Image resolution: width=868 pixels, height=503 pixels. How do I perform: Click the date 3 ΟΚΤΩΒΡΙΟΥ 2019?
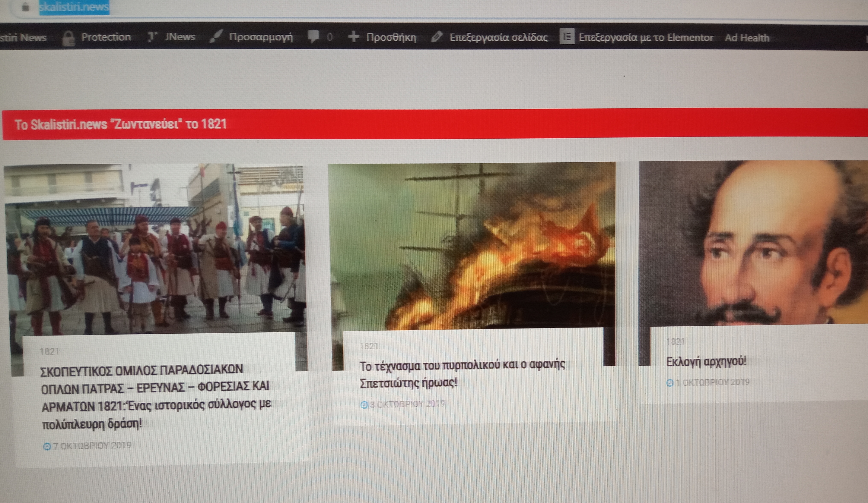(x=407, y=404)
